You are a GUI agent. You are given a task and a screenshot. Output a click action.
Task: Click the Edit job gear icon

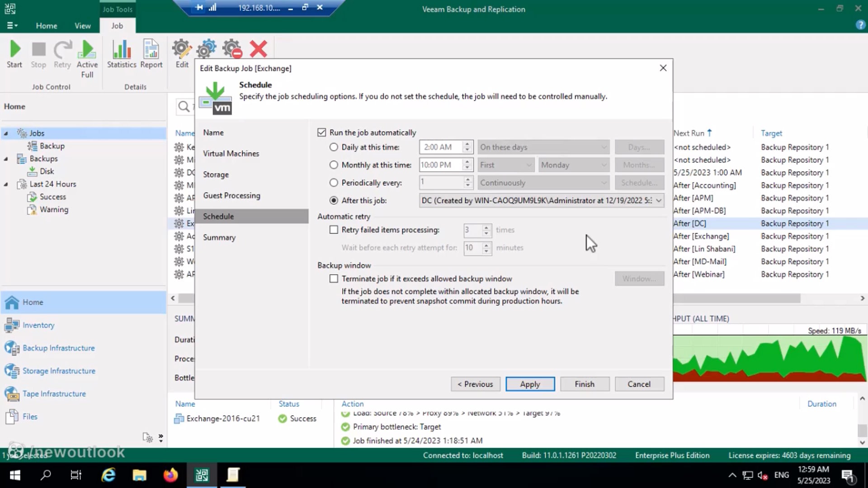coord(182,54)
